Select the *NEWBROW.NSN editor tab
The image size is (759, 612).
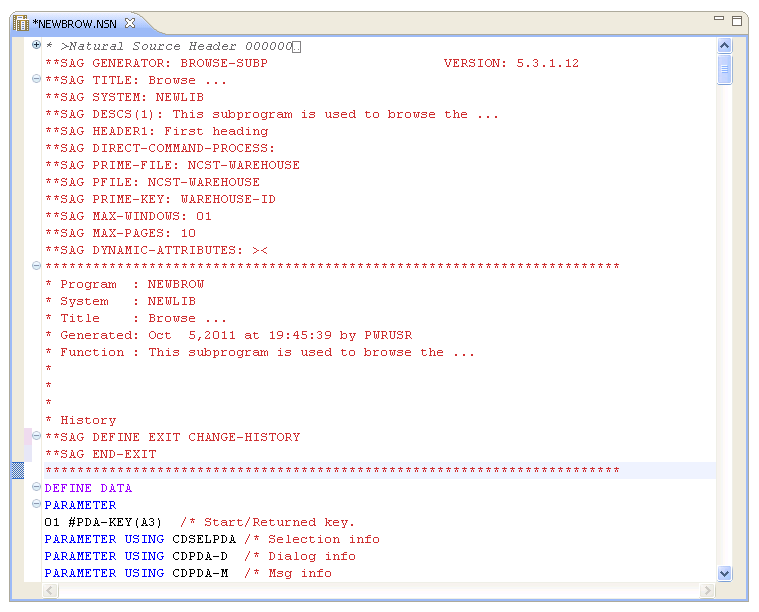(x=75, y=24)
